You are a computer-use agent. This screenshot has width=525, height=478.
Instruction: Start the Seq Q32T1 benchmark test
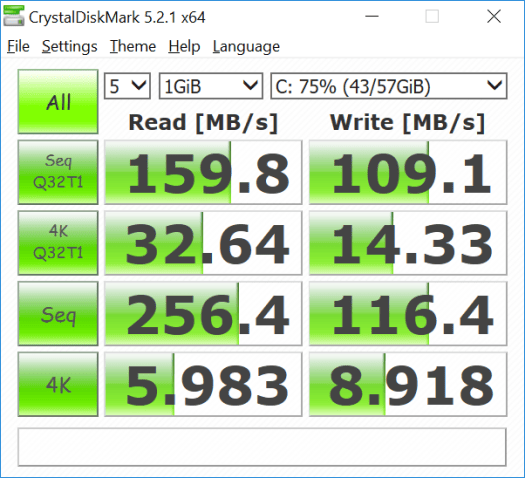coord(58,172)
